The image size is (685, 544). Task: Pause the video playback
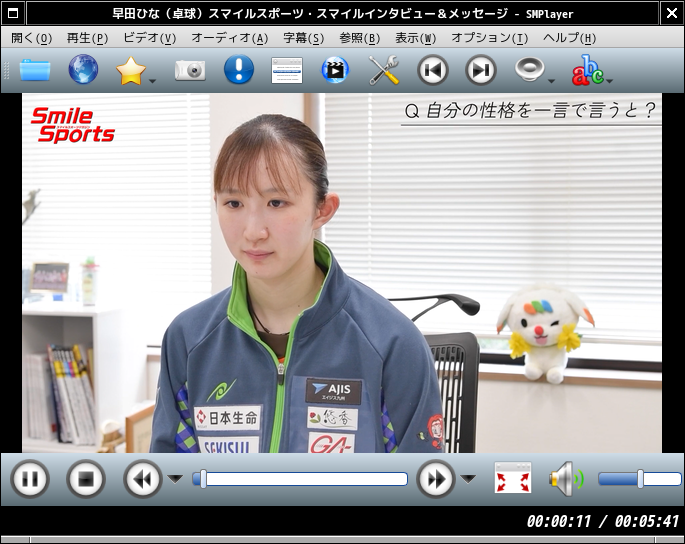(30, 479)
